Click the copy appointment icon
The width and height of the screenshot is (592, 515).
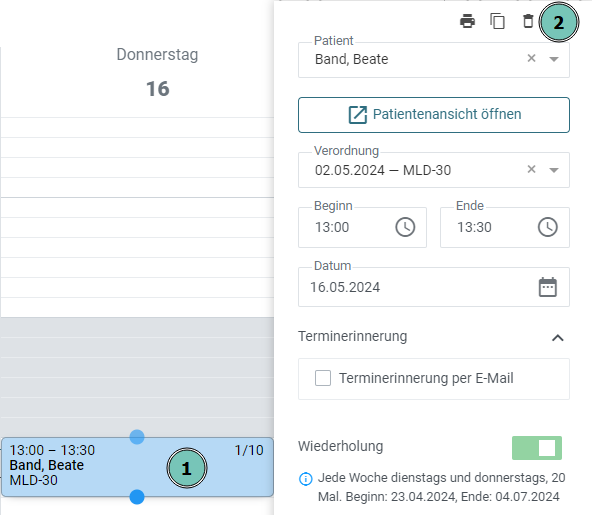pos(498,21)
